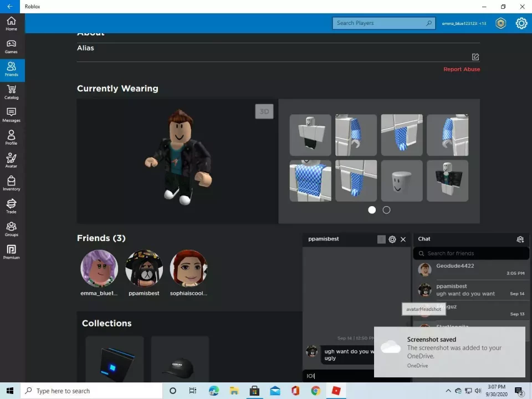Open emma_blue1 friend avatar
This screenshot has width=532, height=399.
click(99, 268)
